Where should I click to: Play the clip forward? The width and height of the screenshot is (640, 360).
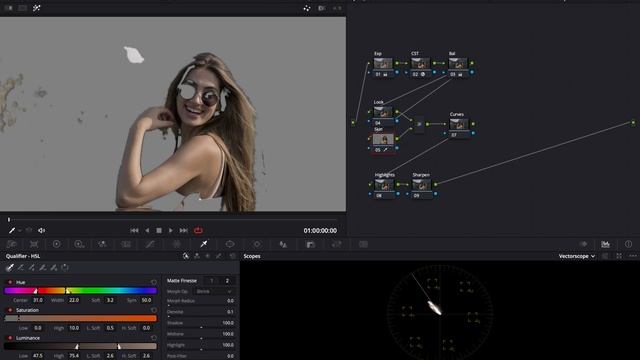click(x=171, y=231)
